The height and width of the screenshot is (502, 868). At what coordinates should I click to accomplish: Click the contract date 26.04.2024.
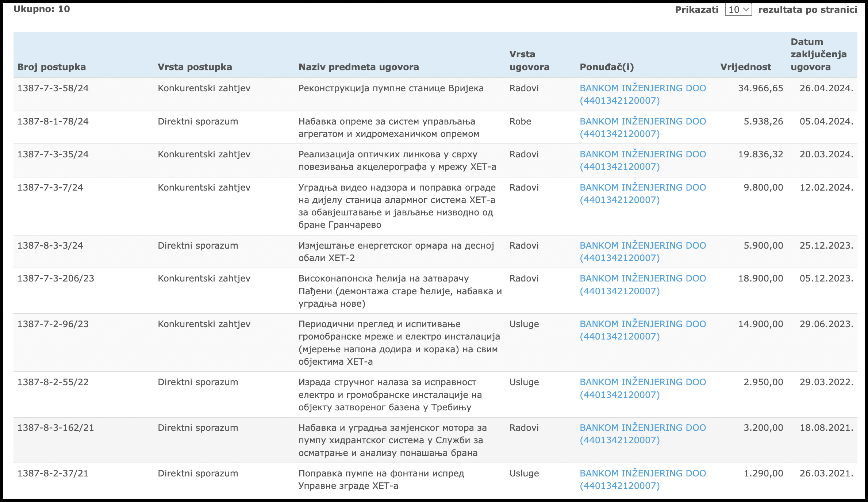826,88
